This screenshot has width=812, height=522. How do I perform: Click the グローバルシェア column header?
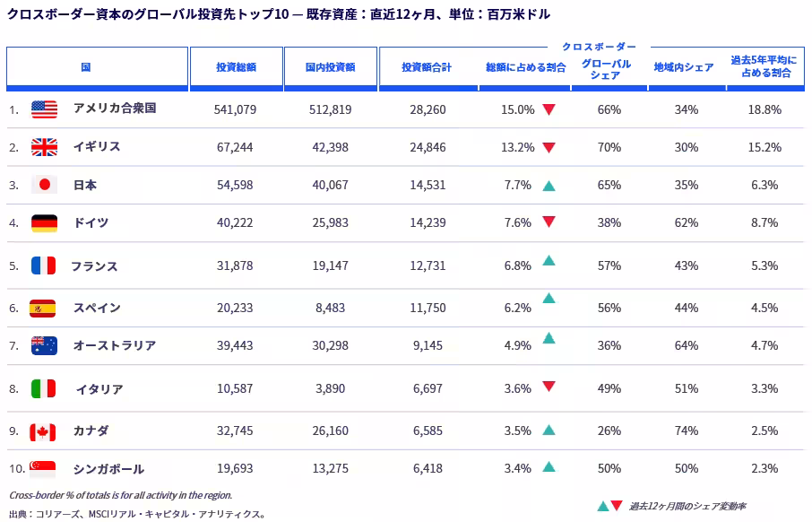click(x=607, y=70)
